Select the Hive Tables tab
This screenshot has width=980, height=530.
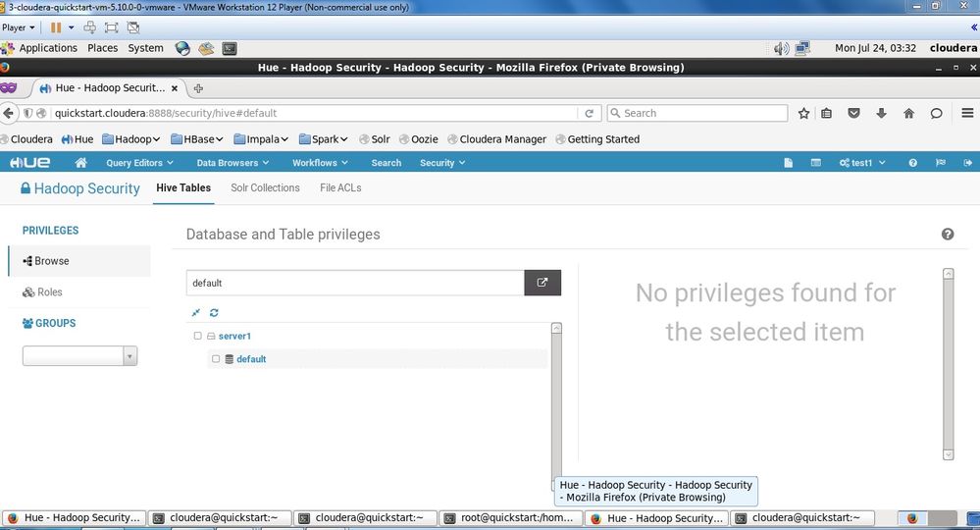(x=183, y=187)
